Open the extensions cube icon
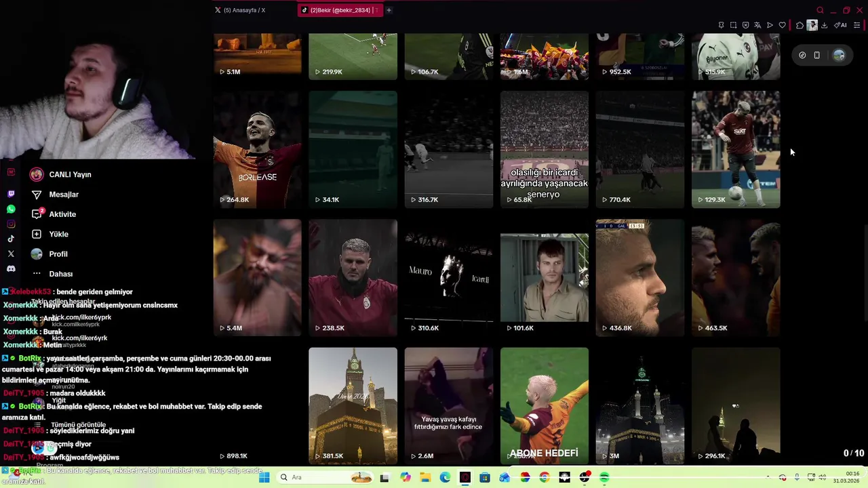This screenshot has width=868, height=488. click(x=800, y=25)
